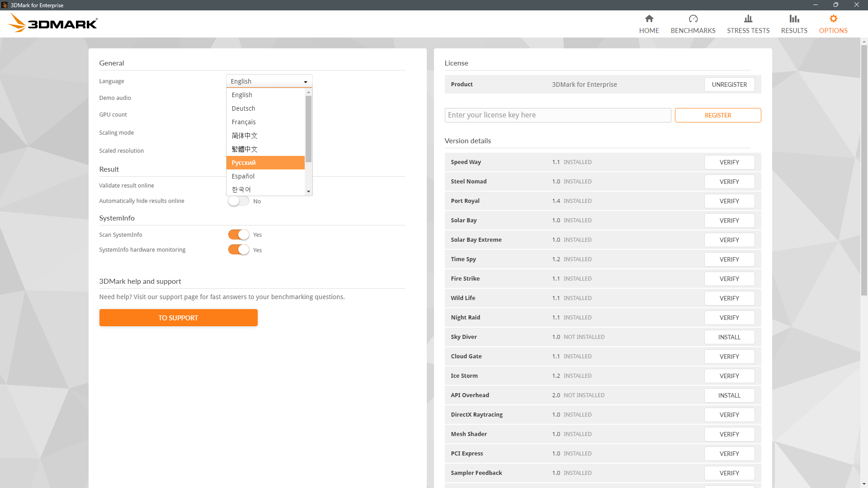The width and height of the screenshot is (868, 488).
Task: Collapse the Language dropdown showing English
Action: [x=269, y=81]
